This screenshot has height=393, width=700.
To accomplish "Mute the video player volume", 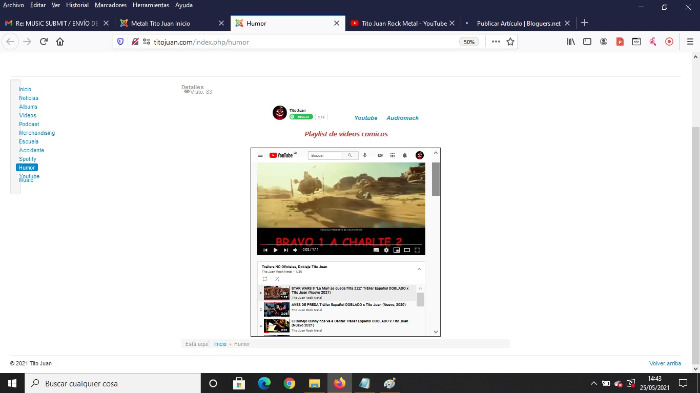I will tap(295, 250).
